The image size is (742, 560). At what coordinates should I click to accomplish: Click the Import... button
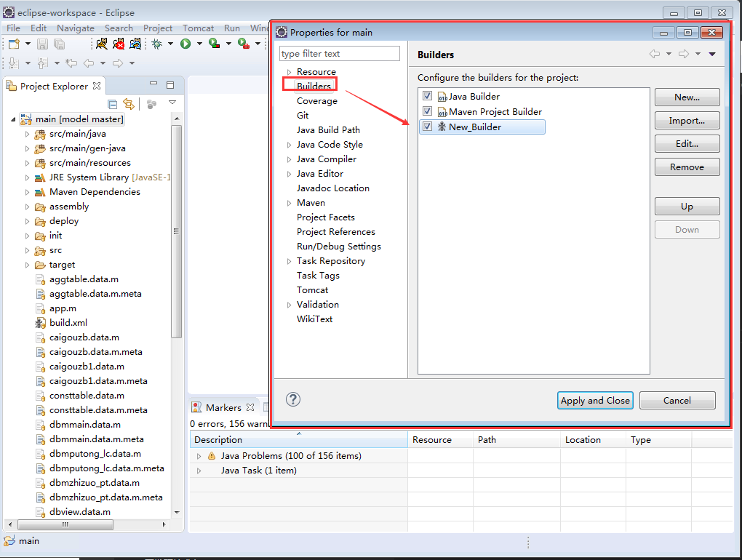(687, 120)
